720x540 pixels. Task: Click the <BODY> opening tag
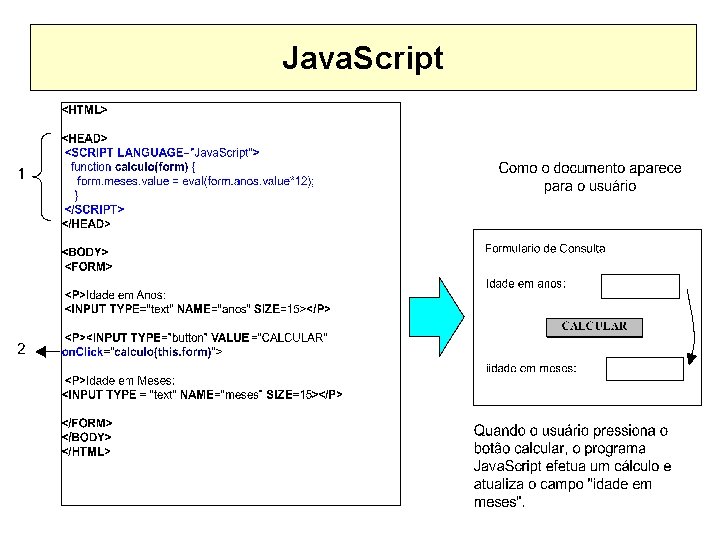(85, 252)
